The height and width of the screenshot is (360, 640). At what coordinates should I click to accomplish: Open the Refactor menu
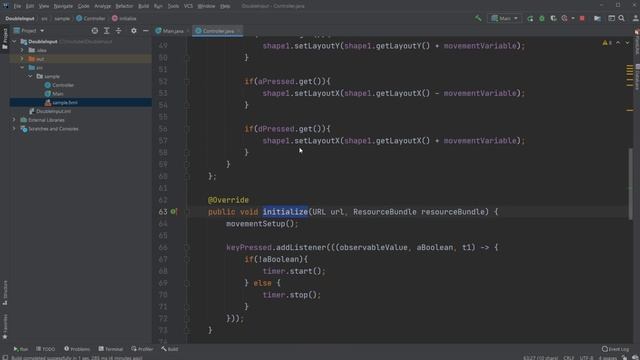click(x=124, y=6)
